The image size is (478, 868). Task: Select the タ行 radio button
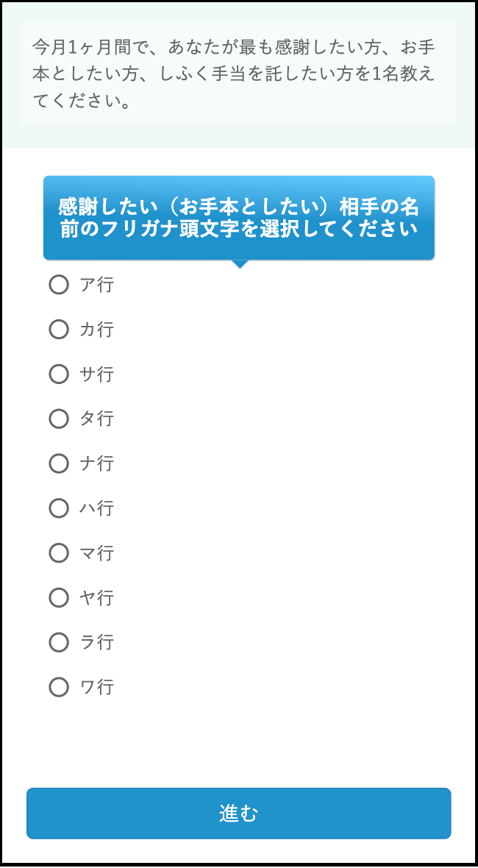click(x=59, y=419)
